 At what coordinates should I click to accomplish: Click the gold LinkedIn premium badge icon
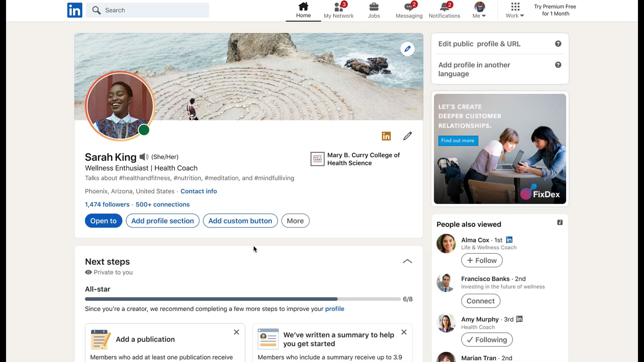click(386, 136)
